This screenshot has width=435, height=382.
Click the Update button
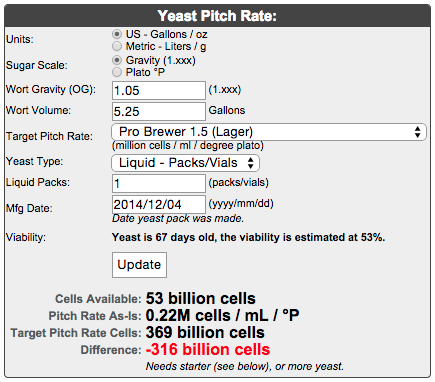[x=139, y=265]
